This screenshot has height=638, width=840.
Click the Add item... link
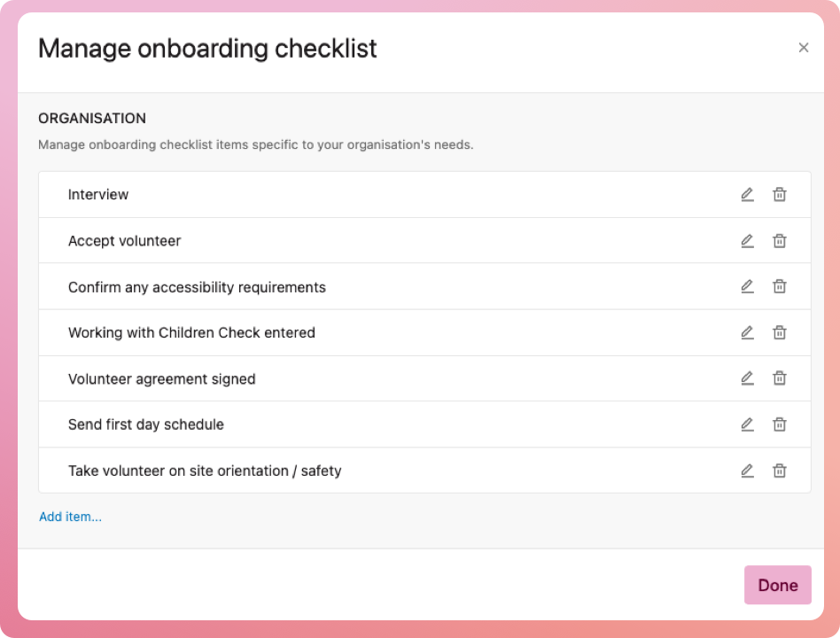click(70, 517)
